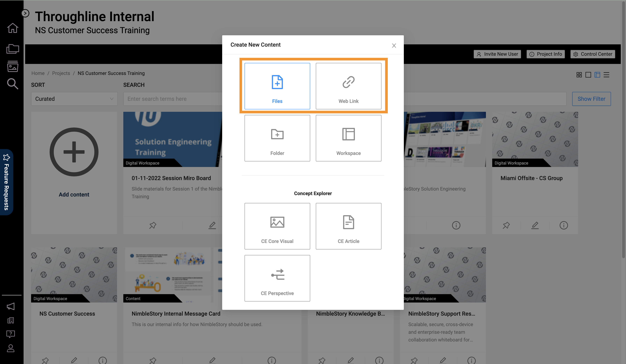Switch to list view layout
The width and height of the screenshot is (626, 364).
tap(606, 75)
